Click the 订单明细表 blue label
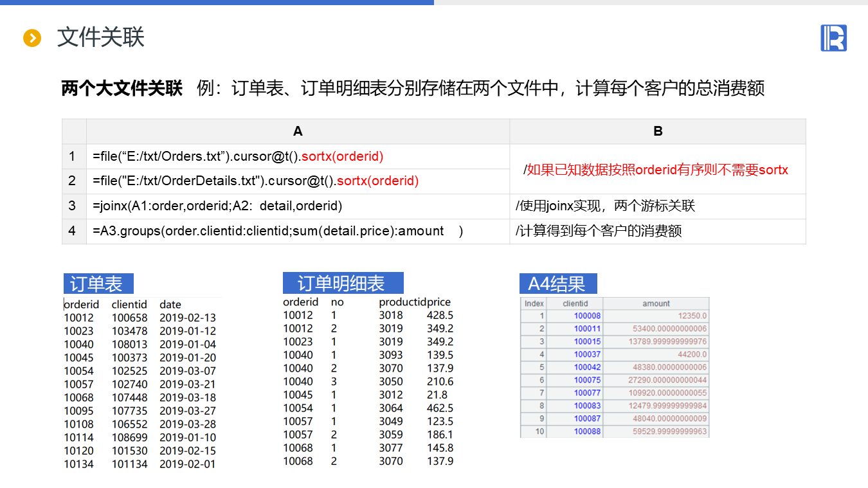Screen dimensions: 868x488 tap(343, 284)
